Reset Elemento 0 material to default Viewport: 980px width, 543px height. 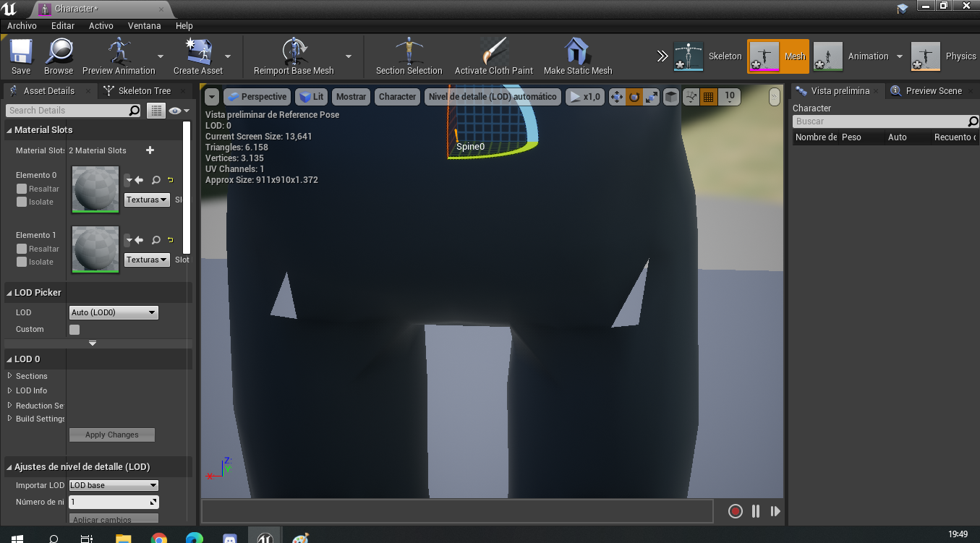pos(171,180)
